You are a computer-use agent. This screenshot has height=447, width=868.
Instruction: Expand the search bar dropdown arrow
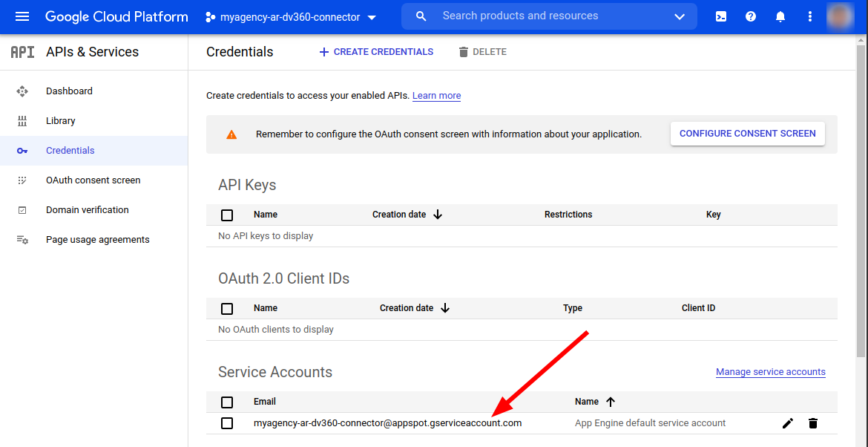(680, 16)
